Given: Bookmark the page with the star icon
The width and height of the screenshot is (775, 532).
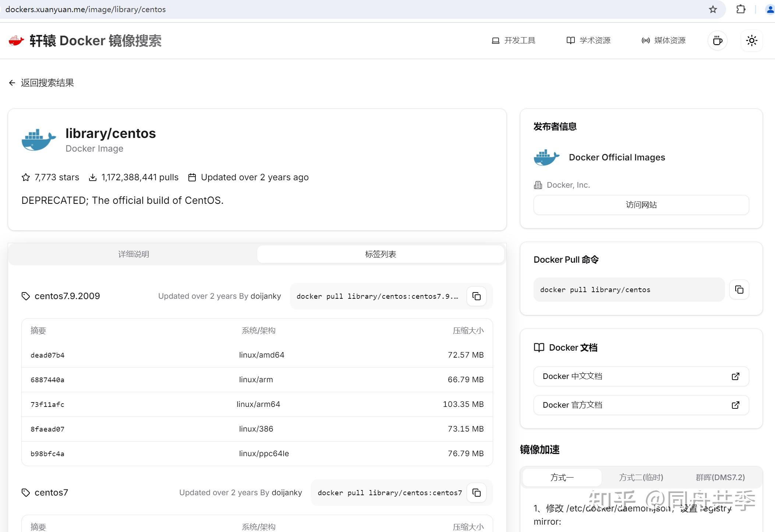Looking at the screenshot, I should (713, 9).
